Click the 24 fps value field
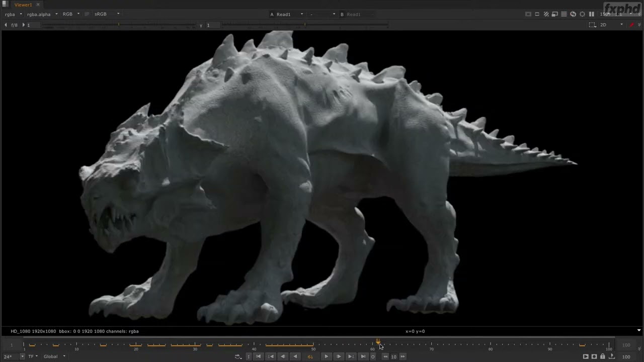The height and width of the screenshot is (362, 644). pyautogui.click(x=11, y=356)
